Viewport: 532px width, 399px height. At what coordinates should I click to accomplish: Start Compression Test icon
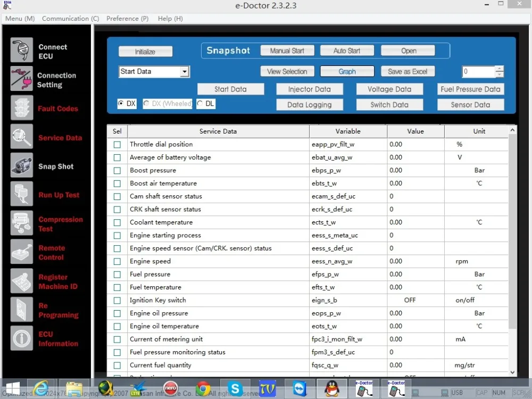[x=22, y=223]
